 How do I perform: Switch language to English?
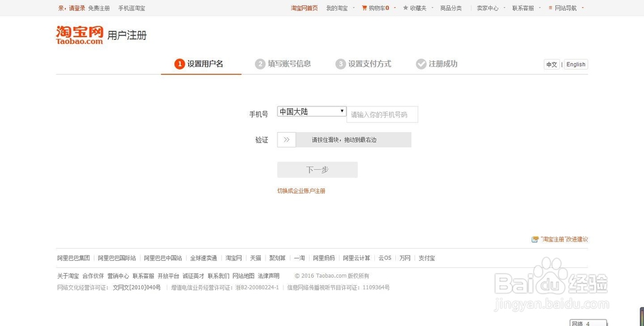[x=576, y=64]
